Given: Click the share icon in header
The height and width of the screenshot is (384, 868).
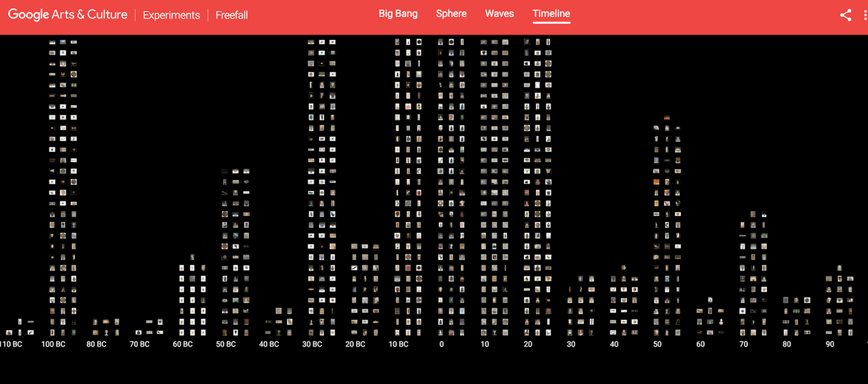Looking at the screenshot, I should tap(846, 15).
